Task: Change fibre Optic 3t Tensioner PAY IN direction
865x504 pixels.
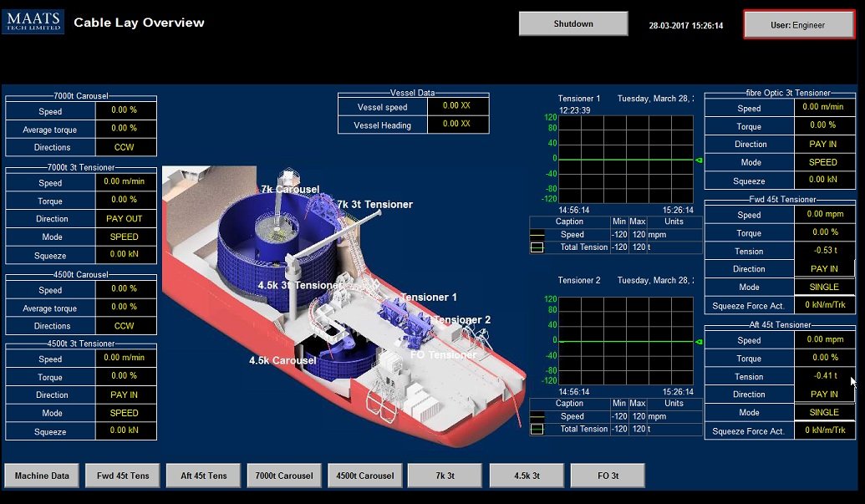Action: tap(824, 144)
